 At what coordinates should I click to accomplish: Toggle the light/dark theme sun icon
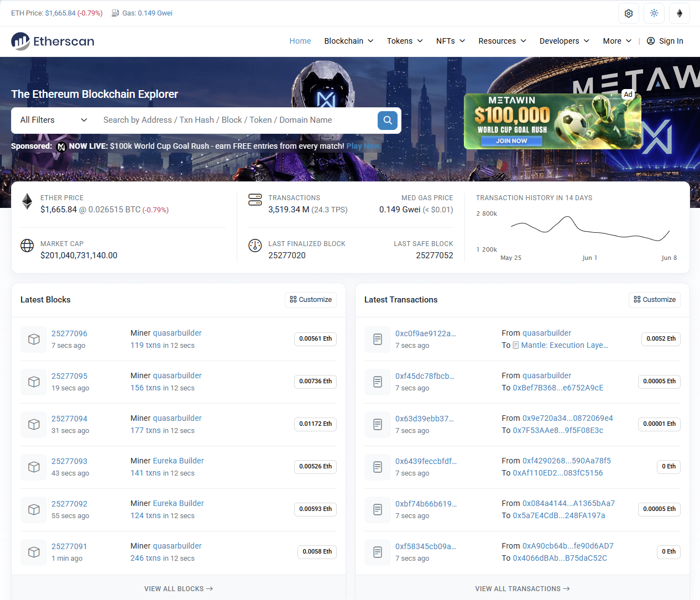pyautogui.click(x=654, y=13)
